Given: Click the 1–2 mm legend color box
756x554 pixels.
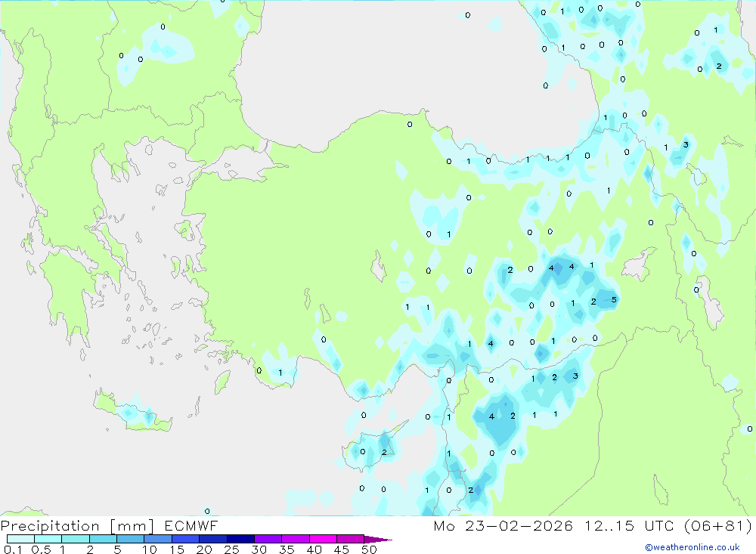Looking at the screenshot, I should point(76,539).
